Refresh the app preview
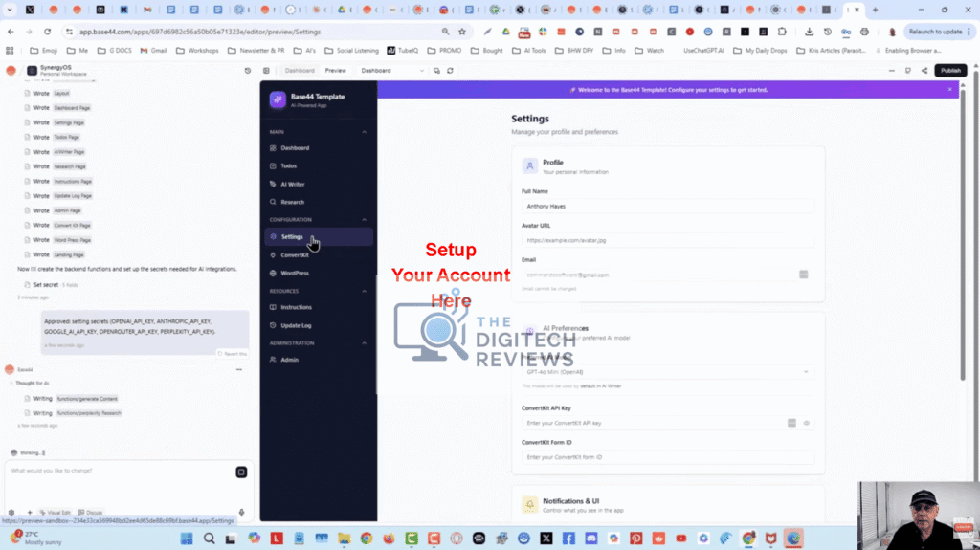This screenshot has height=550, width=980. click(450, 71)
